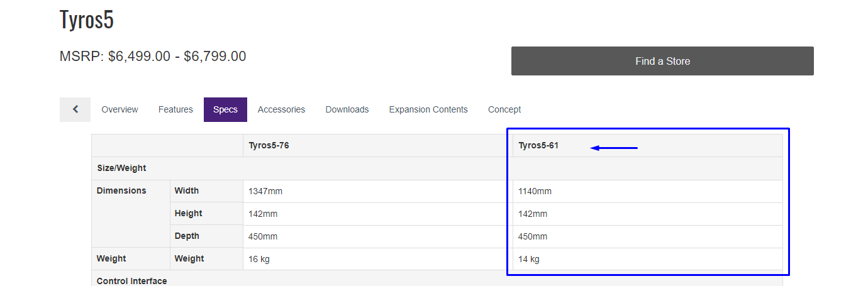Click the 1347mm width value
Screen dimensions: 868x286
[x=265, y=191]
